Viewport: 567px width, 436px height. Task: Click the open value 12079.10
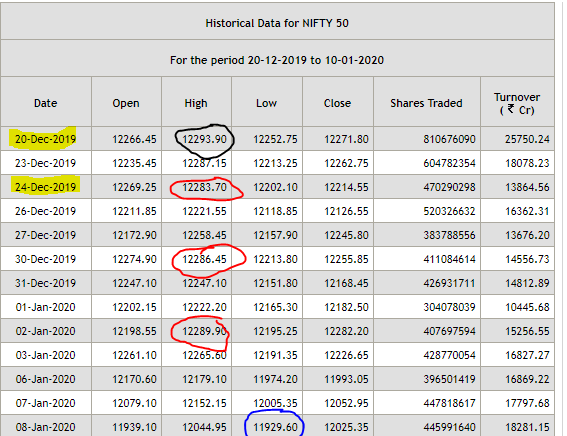click(134, 403)
